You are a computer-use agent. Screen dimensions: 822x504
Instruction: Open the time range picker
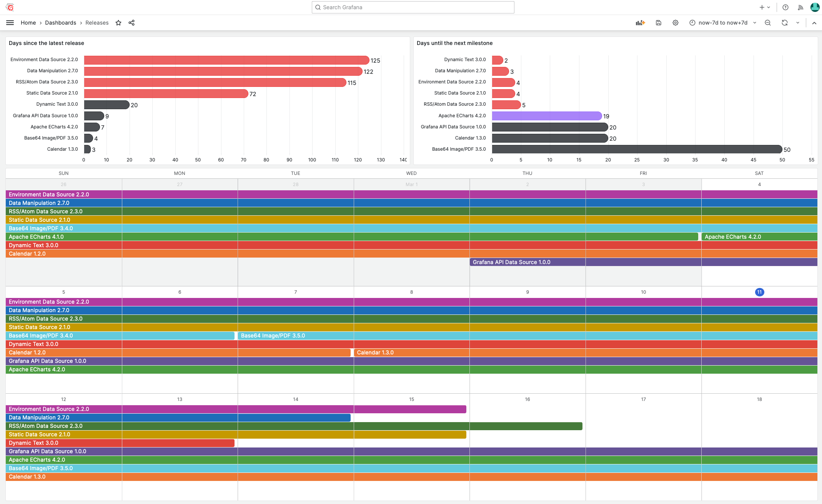coord(722,23)
